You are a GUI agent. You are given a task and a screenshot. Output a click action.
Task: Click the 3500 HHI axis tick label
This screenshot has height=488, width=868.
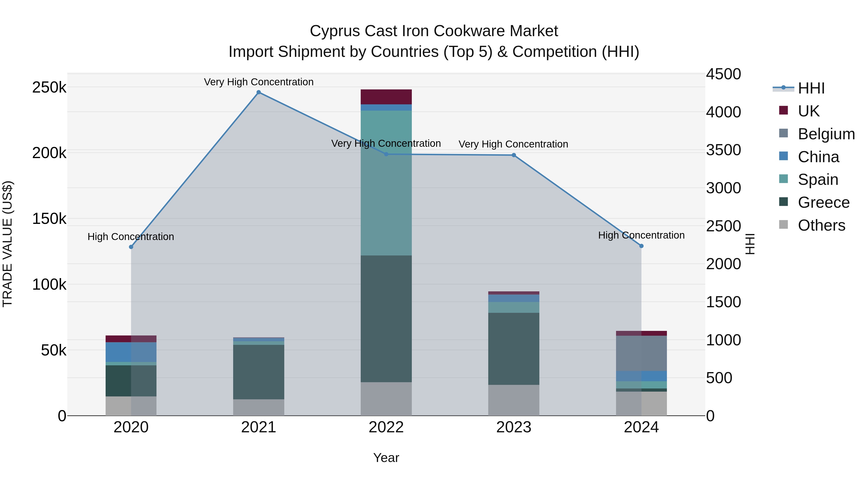pos(724,150)
